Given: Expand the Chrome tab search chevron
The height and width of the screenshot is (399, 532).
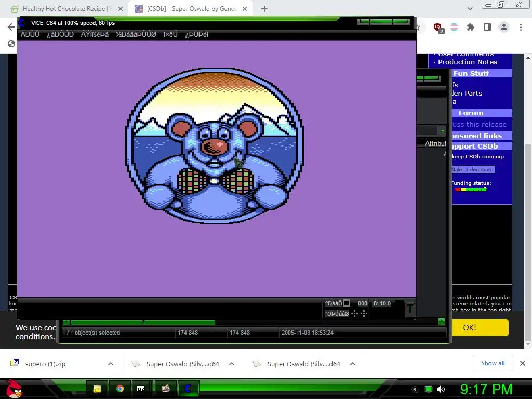Looking at the screenshot, I should coord(470,9).
